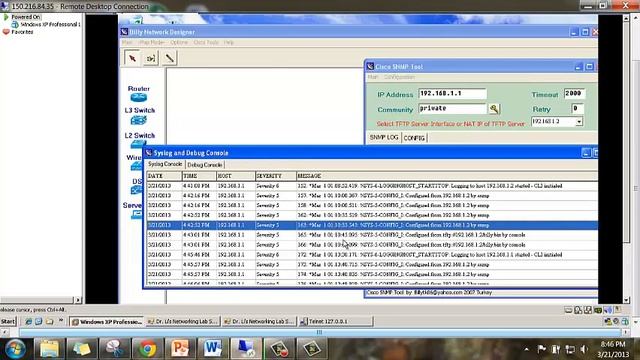The image size is (640, 360).
Task: Launch Snipping Tool from the taskbar
Action: 115,349
